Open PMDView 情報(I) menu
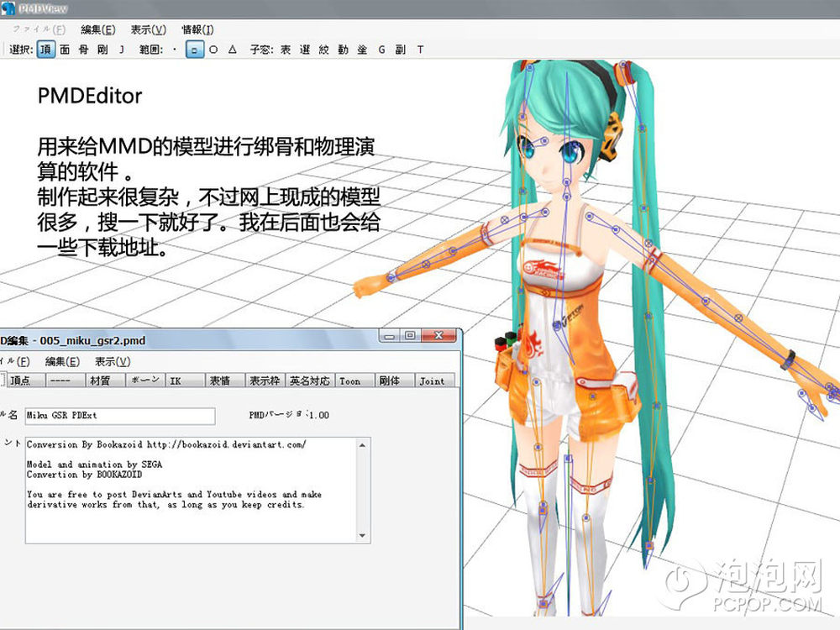The height and width of the screenshot is (630, 840). pos(197,29)
